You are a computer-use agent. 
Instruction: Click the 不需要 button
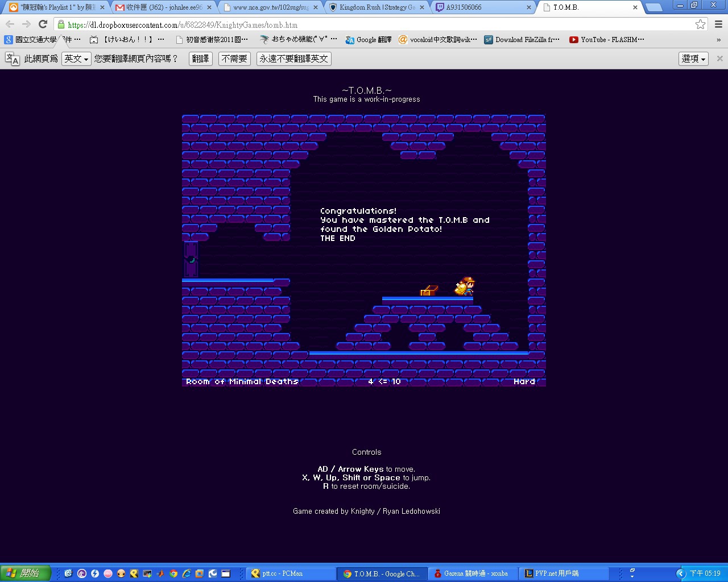point(234,59)
